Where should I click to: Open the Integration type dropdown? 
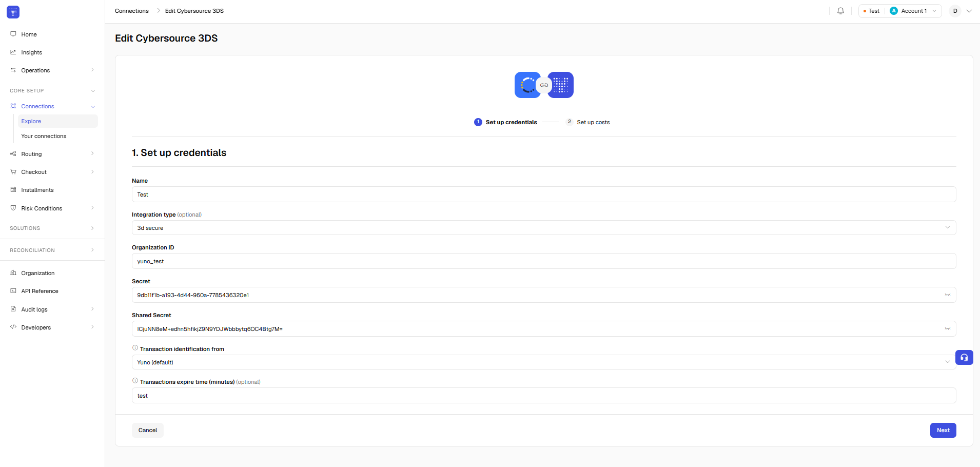point(544,228)
